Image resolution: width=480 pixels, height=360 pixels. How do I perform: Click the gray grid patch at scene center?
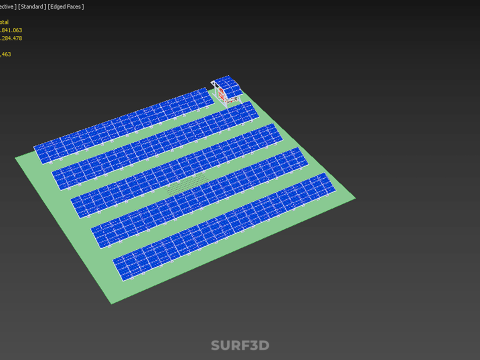tap(187, 184)
